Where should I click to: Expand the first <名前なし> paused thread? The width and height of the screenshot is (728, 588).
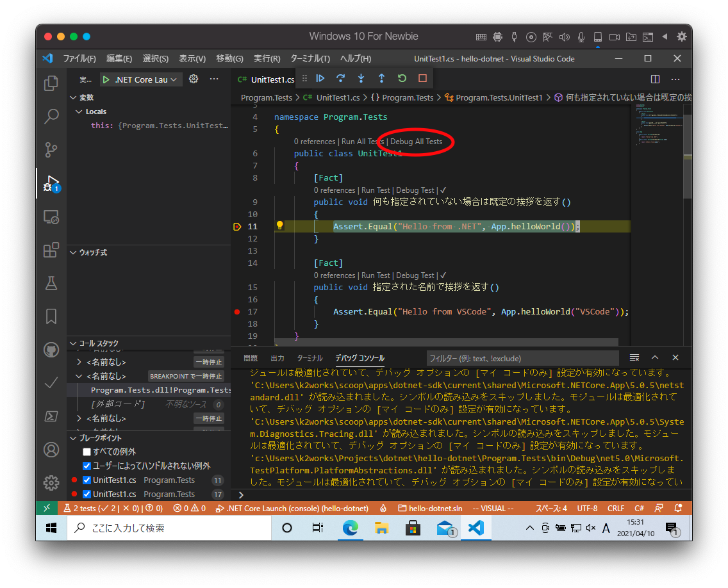[79, 362]
